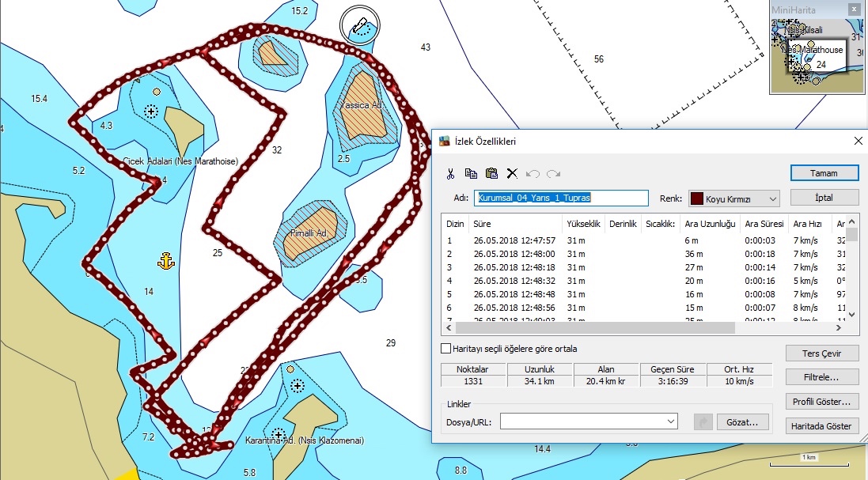Screen dimensions: 868x480
Task: Select track point row 12:48:32
Action: coord(644,281)
